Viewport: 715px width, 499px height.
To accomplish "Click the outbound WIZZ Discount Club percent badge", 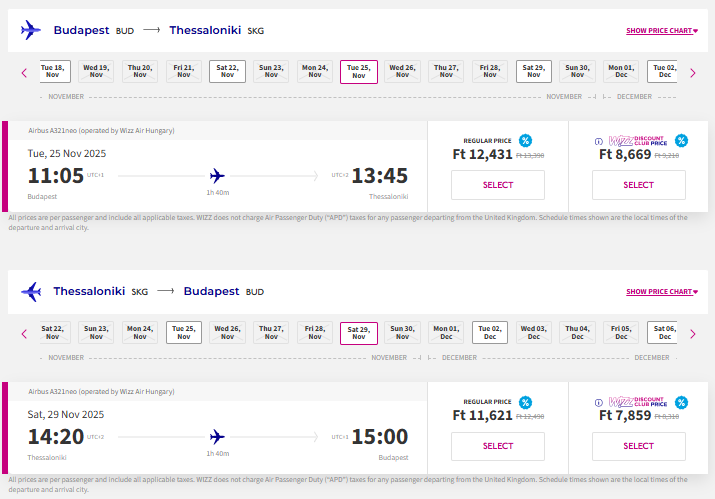I will coord(681,140).
